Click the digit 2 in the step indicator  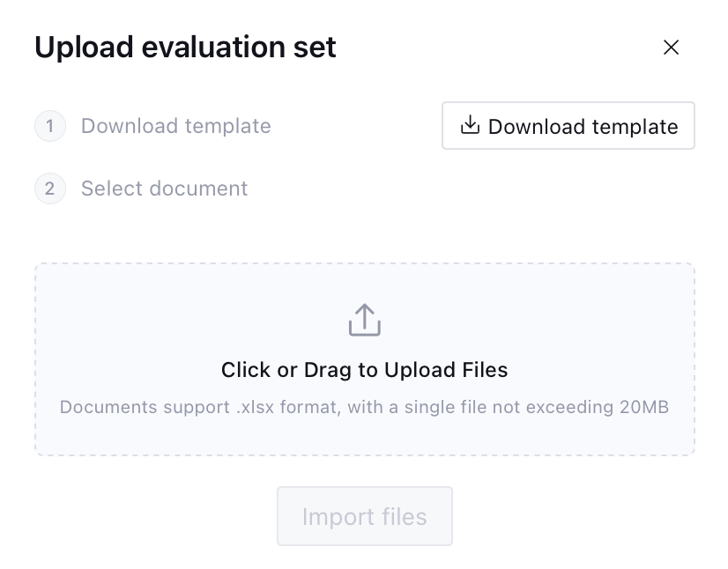coord(50,188)
